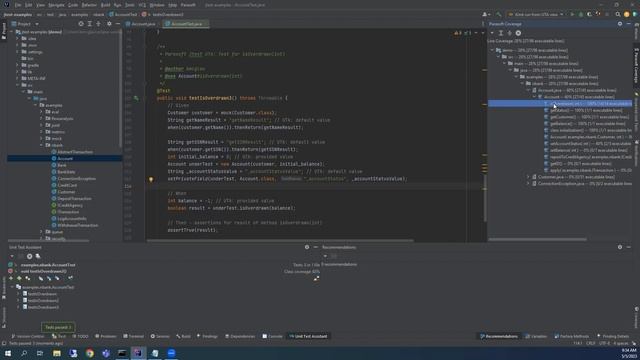Click the Build hammer icon in toolbar
The image size is (640, 360).
(x=498, y=14)
